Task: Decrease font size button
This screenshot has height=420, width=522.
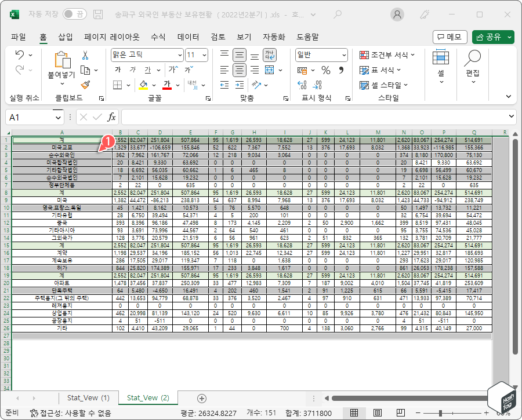Action: [x=188, y=70]
